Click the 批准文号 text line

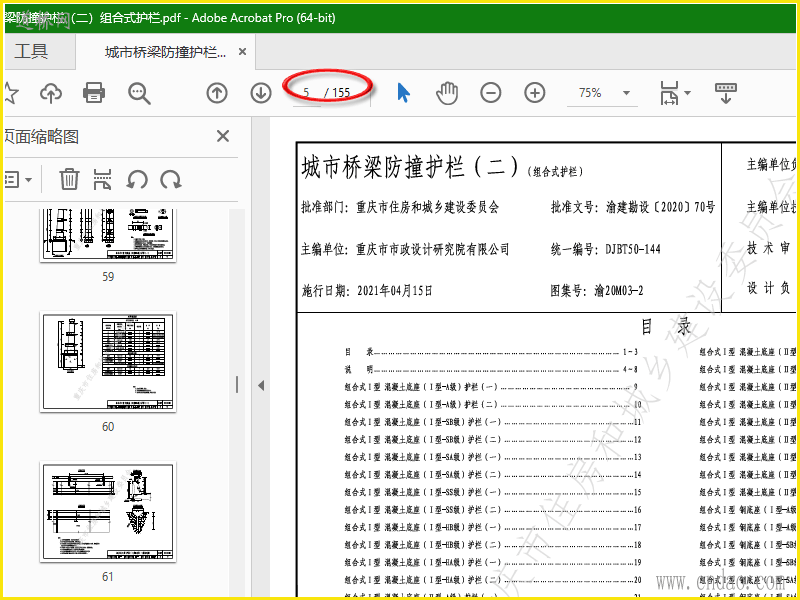[x=633, y=207]
